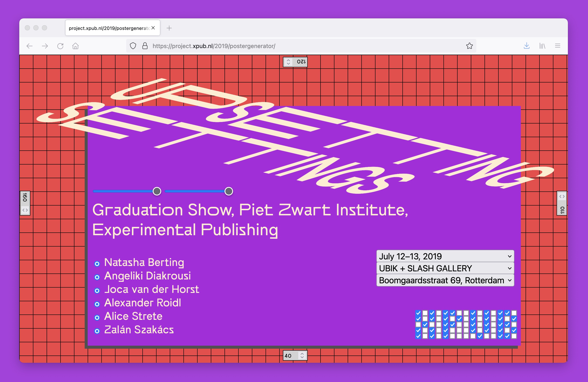Open a new browser tab
This screenshot has width=588, height=382.
pyautogui.click(x=169, y=28)
